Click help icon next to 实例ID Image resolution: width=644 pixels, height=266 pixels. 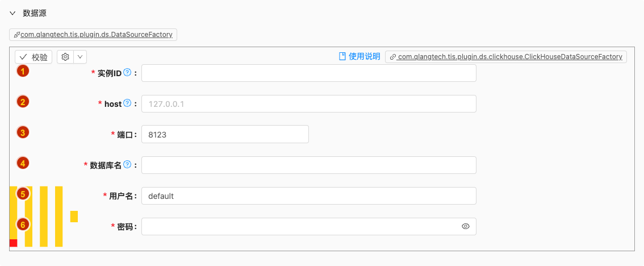pyautogui.click(x=127, y=73)
